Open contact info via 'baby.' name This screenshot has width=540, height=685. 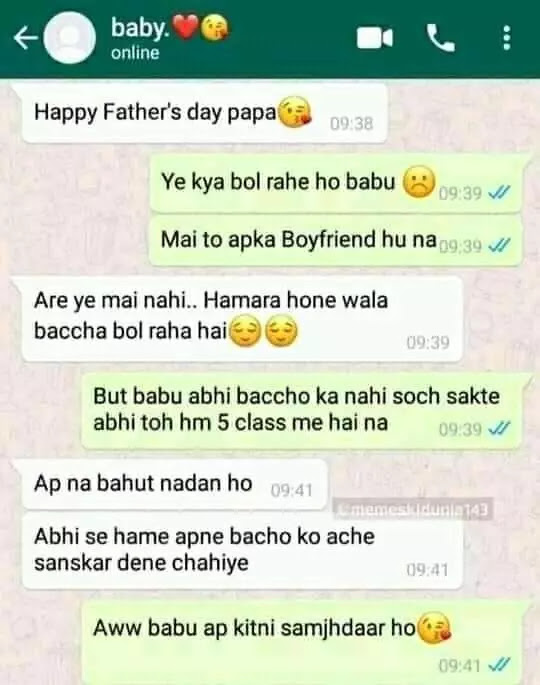pos(140,28)
